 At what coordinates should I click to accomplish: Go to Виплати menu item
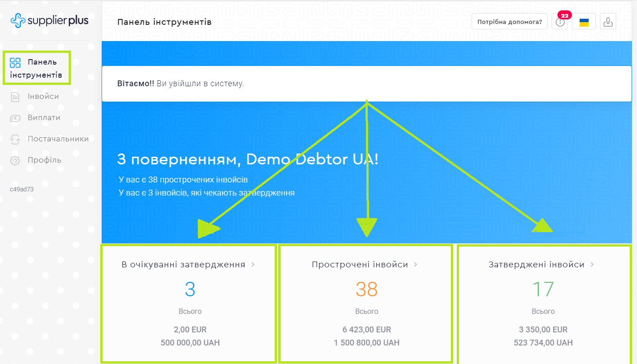point(44,118)
